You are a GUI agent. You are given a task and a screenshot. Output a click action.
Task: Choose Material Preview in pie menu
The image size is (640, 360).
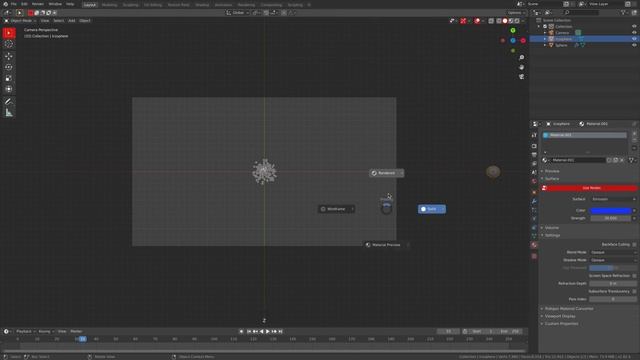(x=387, y=245)
